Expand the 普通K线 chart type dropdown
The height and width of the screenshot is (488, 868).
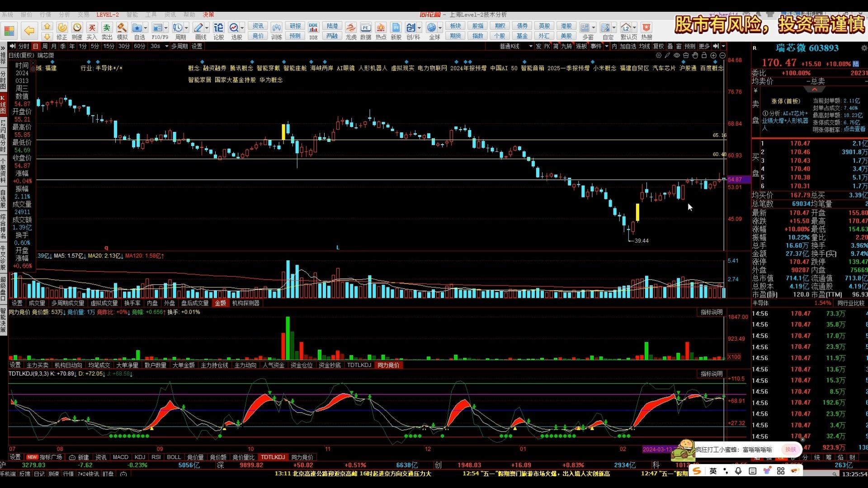530,46
